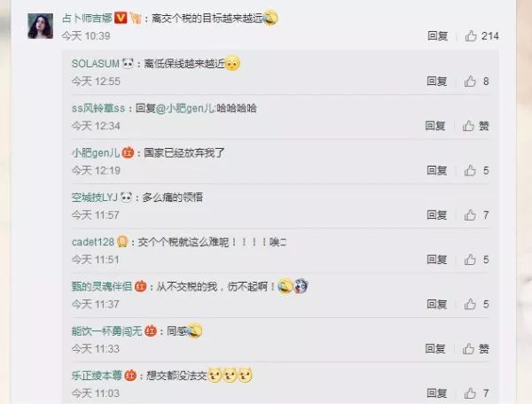
Task: Like cadet128's comment at 11:51
Action: click(x=470, y=260)
